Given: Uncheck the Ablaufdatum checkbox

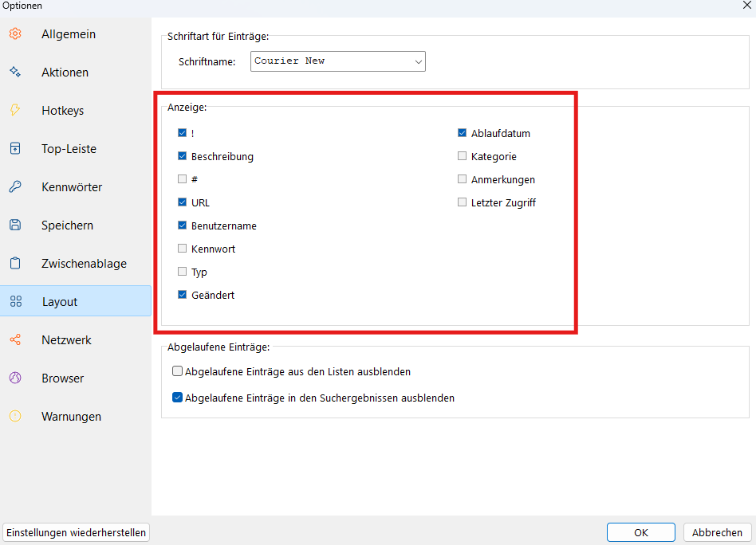Looking at the screenshot, I should pos(462,133).
